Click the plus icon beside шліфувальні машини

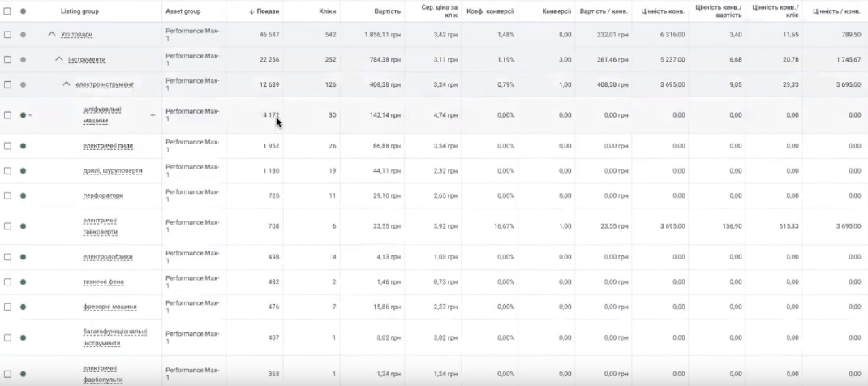[153, 115]
